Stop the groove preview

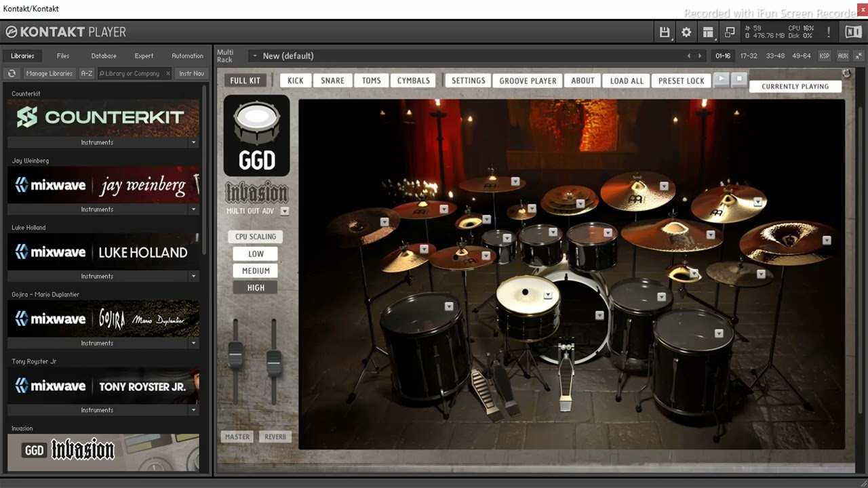tap(739, 79)
